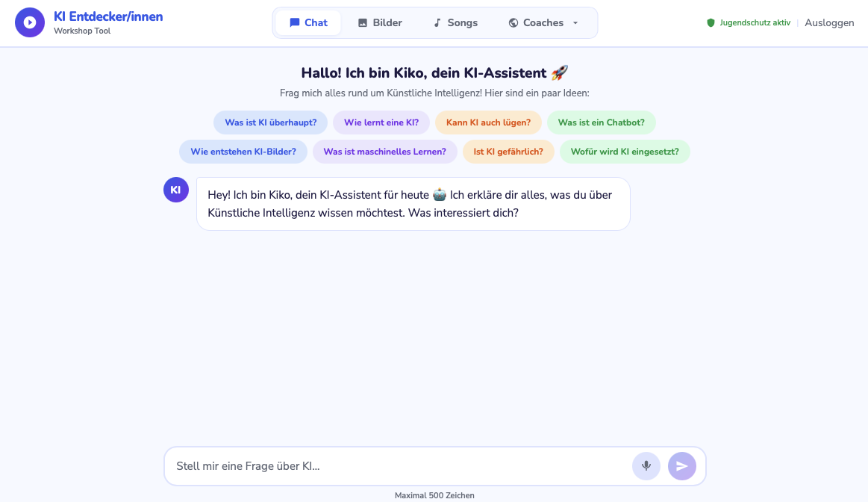Click the green shield Jugendschutz icon
868x502 pixels.
[x=711, y=22]
